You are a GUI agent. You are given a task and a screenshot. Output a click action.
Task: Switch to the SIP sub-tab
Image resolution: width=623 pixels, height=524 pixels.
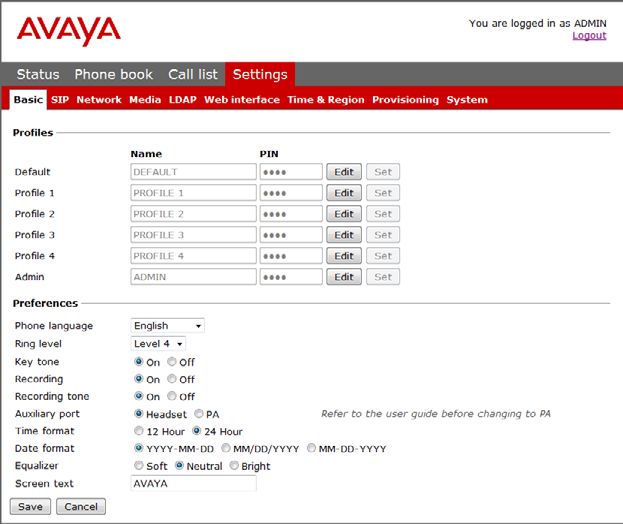[x=60, y=99]
